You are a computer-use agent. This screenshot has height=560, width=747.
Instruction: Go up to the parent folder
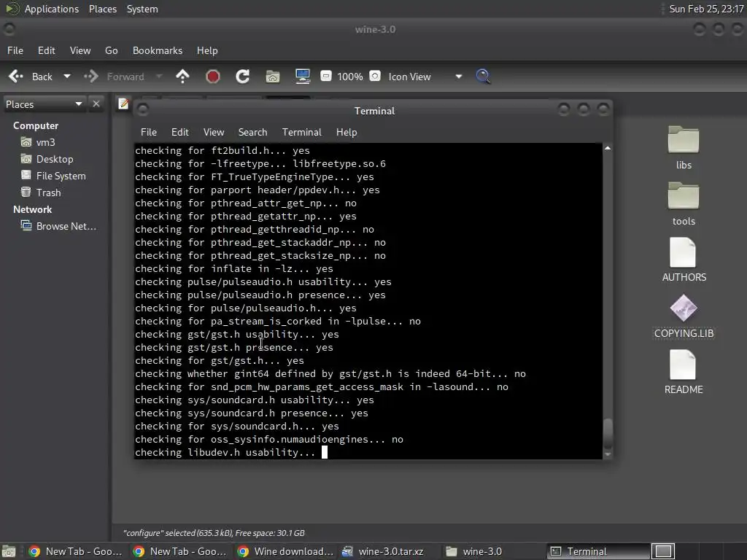tap(182, 76)
